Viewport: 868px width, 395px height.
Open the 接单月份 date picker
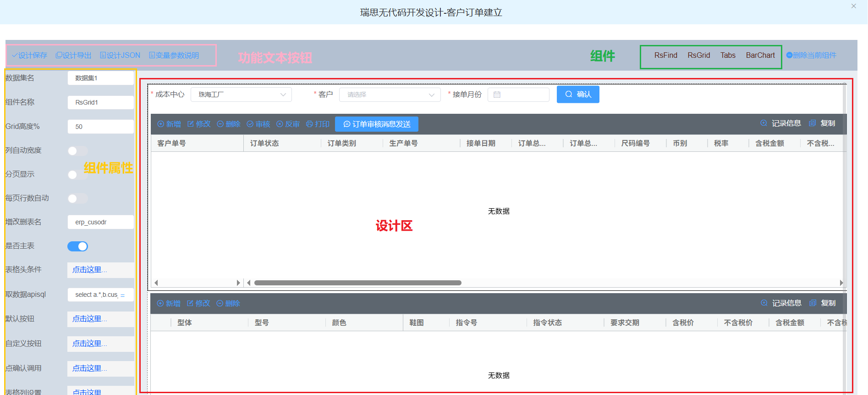(518, 95)
